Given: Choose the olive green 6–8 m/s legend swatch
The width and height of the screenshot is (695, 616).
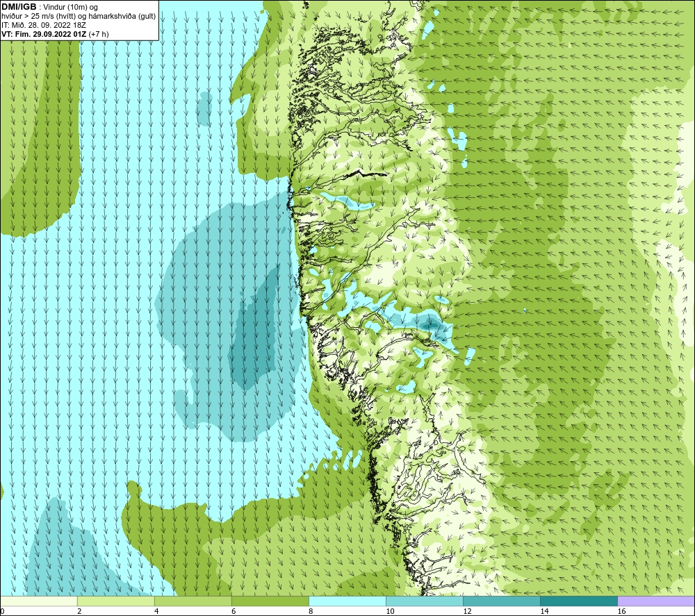Looking at the screenshot, I should (x=270, y=601).
